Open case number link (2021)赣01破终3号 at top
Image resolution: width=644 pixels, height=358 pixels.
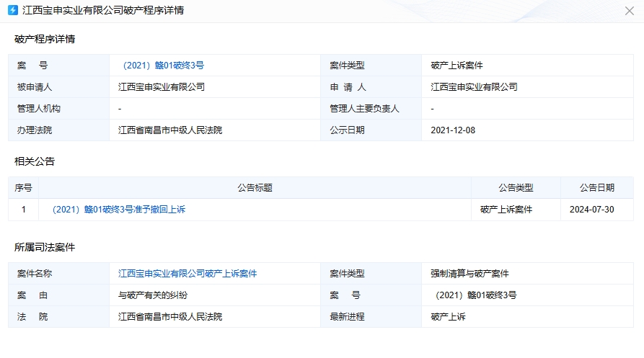click(x=163, y=66)
